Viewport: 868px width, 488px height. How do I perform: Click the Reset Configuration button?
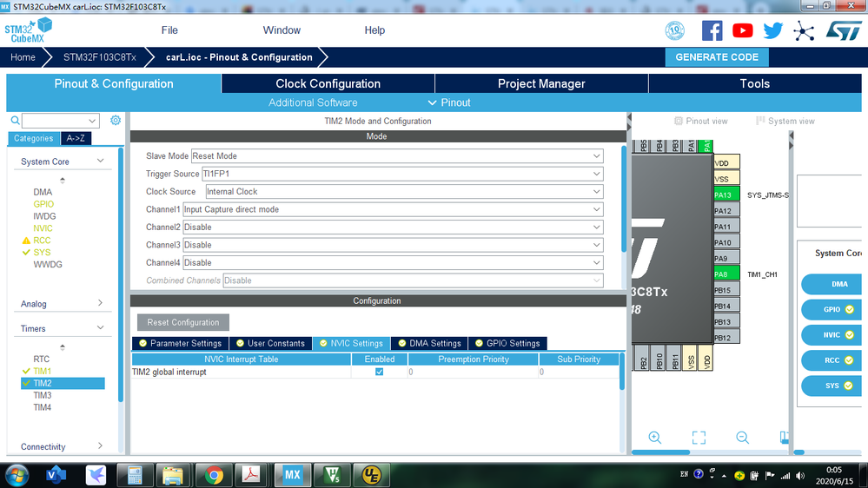[x=183, y=322]
